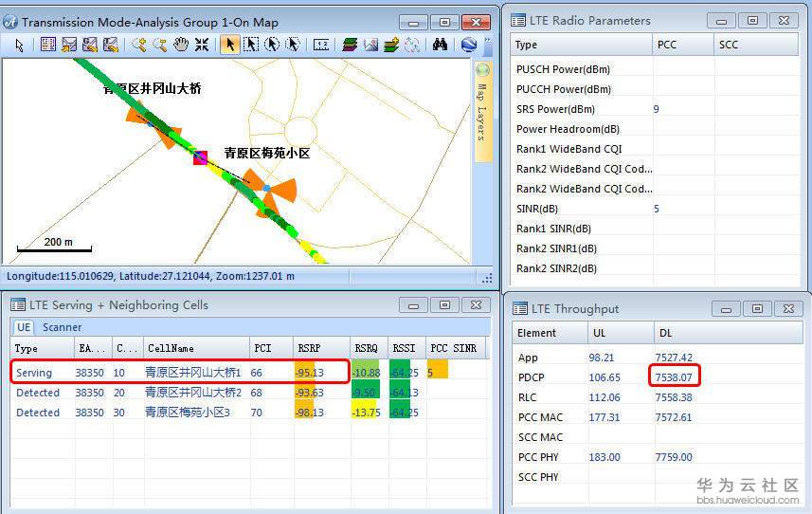Click the Type column header in cells table
The height and width of the screenshot is (514, 812).
click(43, 348)
